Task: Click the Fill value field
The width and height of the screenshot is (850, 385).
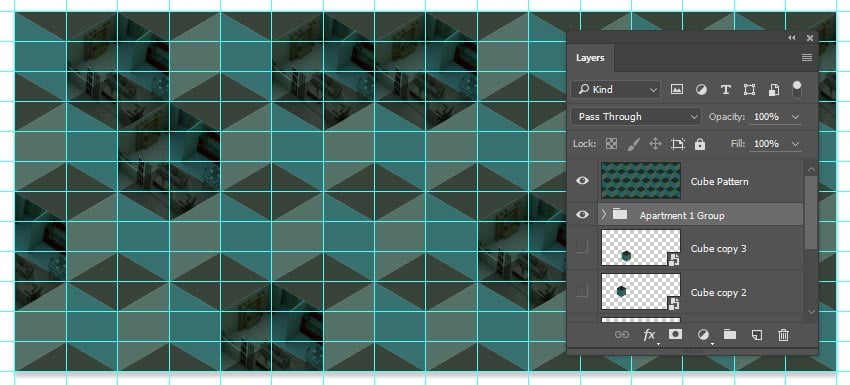Action: tap(767, 144)
